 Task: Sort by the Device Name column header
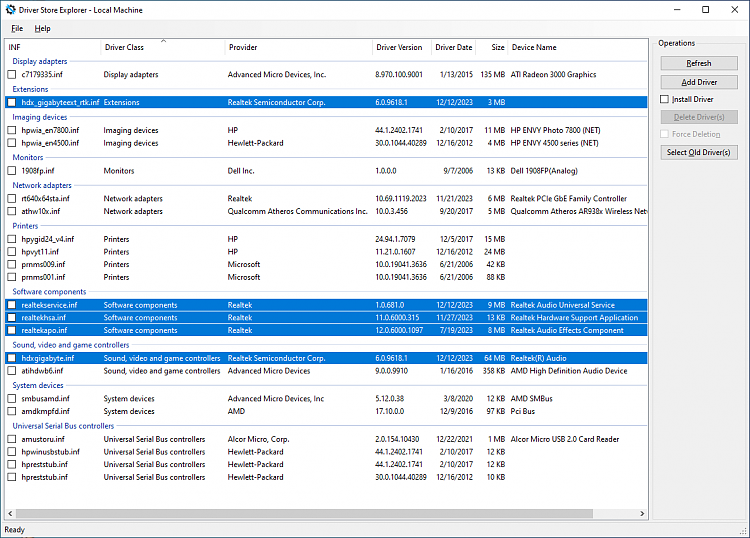(577, 47)
